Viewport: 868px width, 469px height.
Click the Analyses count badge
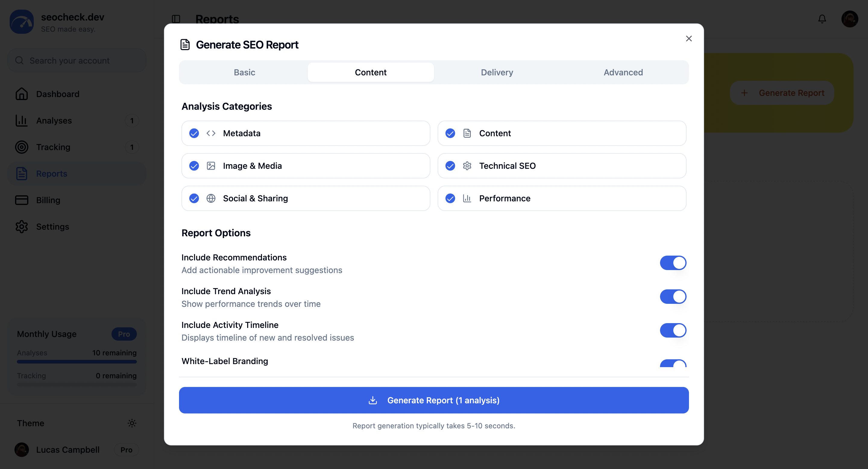point(132,121)
